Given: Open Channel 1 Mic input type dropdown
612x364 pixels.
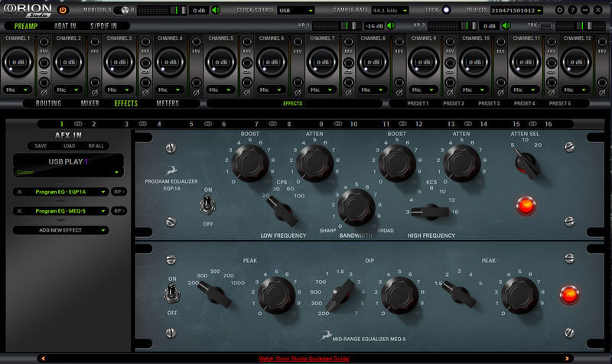Looking at the screenshot, I should pyautogui.click(x=17, y=89).
